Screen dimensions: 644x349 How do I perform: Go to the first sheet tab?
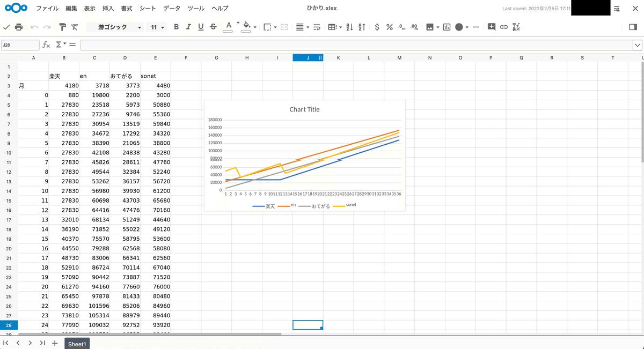point(6,343)
